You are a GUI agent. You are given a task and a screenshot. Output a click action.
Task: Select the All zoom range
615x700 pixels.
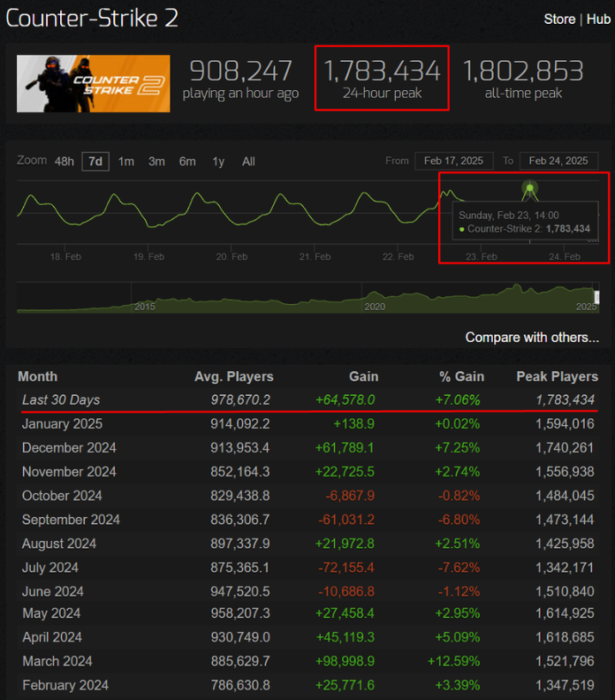click(248, 161)
